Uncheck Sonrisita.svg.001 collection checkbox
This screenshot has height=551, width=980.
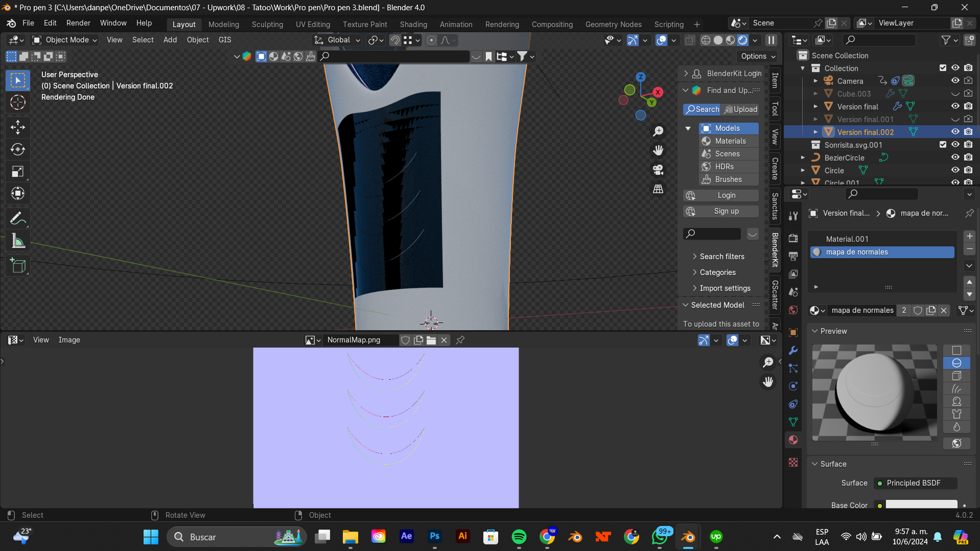[x=943, y=145]
